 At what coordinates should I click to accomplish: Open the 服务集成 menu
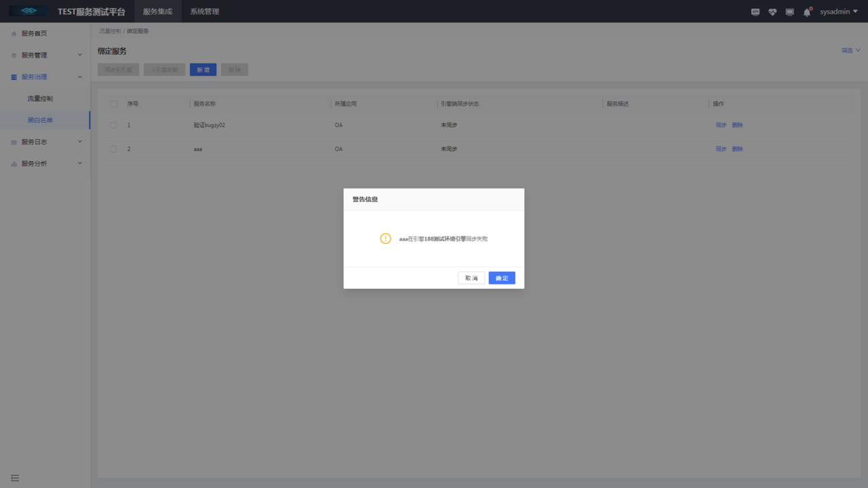157,11
